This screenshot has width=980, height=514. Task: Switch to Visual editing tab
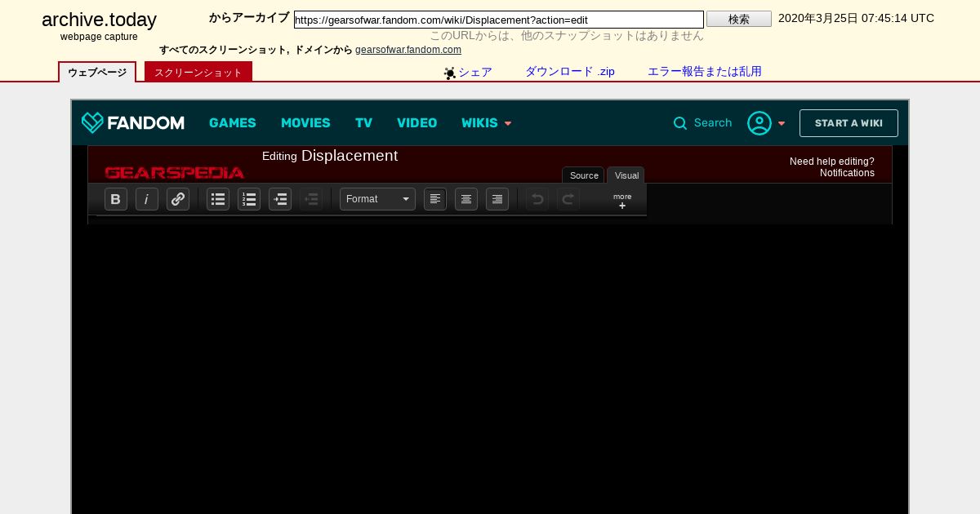point(626,175)
